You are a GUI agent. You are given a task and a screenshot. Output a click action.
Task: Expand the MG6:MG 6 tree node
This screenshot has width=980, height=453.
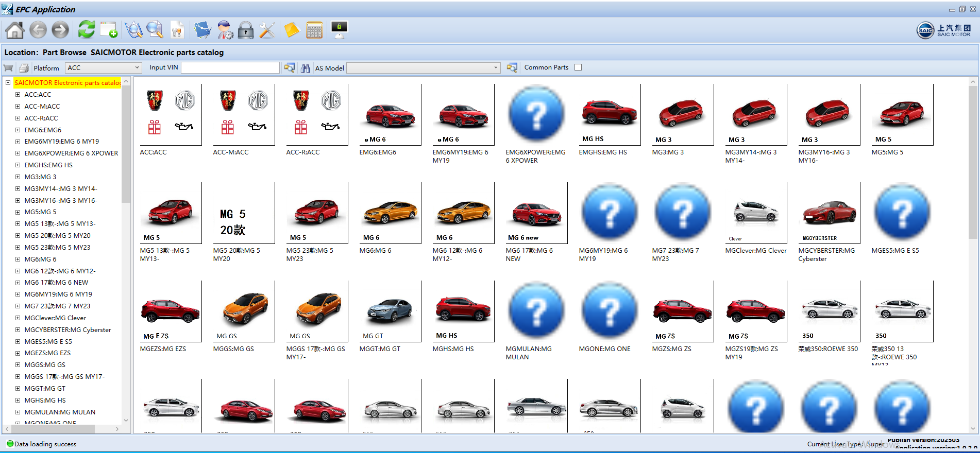point(18,259)
